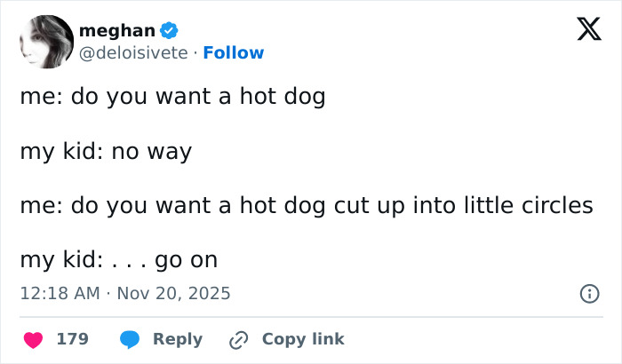Click the "my kid: . . . go on" line
The height and width of the screenshot is (364, 622).
click(118, 260)
